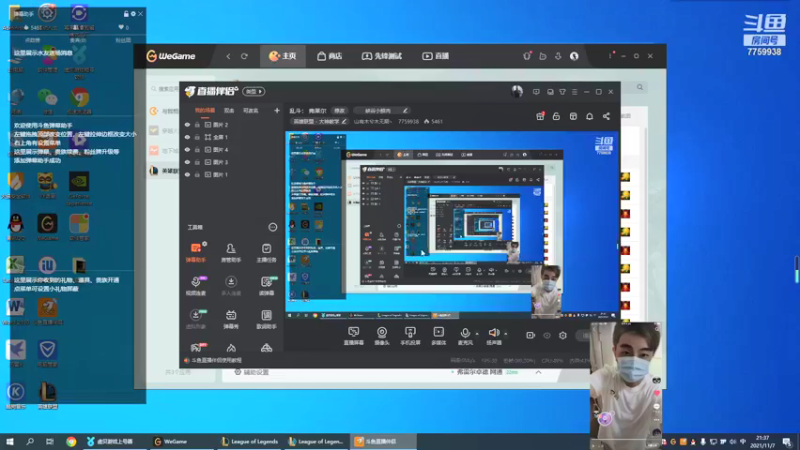Open the 房管助手 tool icon
800x450 pixels.
pos(231,253)
